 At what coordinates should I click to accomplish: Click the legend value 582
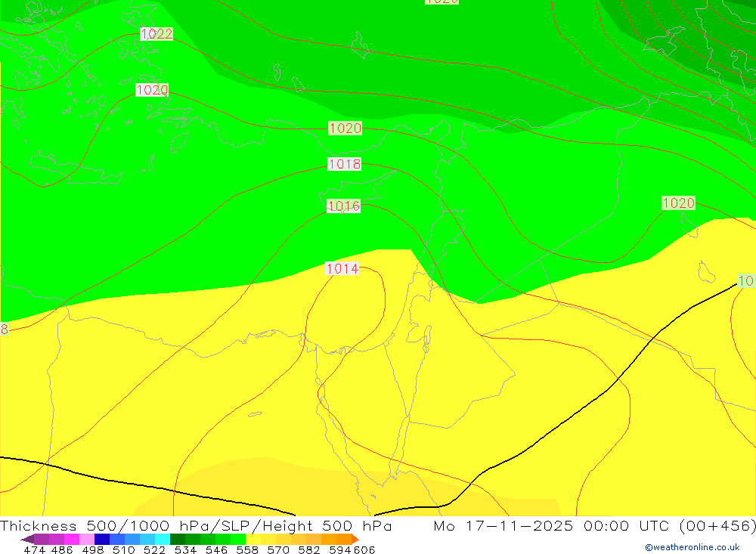309,550
